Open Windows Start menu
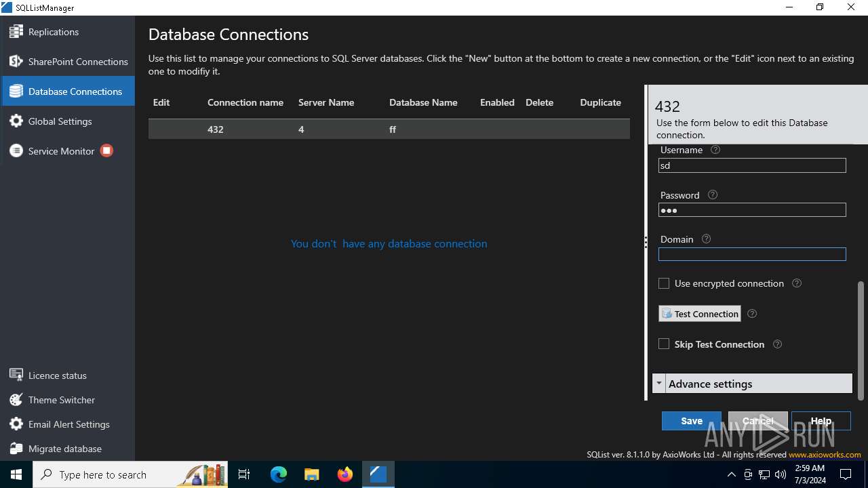Image resolution: width=868 pixels, height=488 pixels. click(16, 474)
